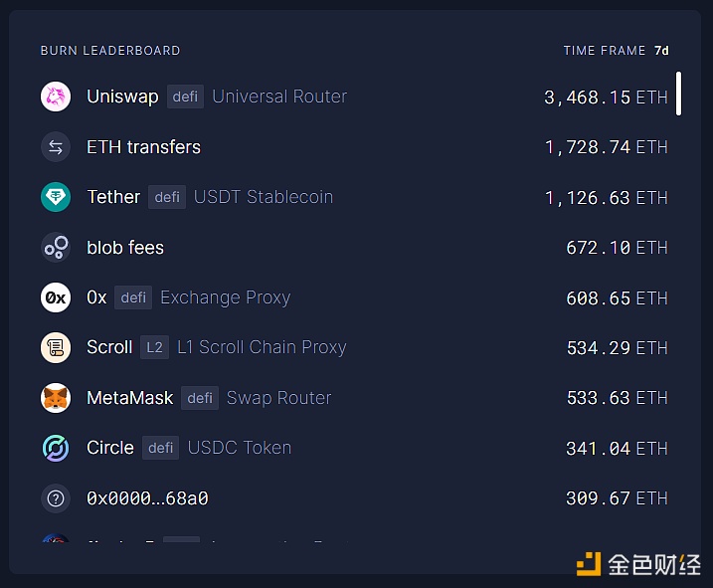Click the 3,468.15 ETH burn amount
Viewport: 713px width, 588px height.
(606, 98)
